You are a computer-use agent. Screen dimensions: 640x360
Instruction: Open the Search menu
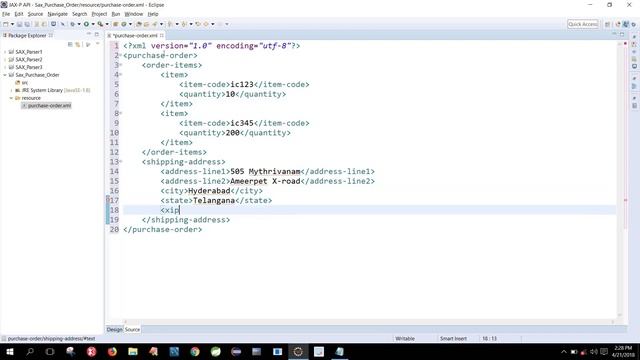[x=80, y=14]
